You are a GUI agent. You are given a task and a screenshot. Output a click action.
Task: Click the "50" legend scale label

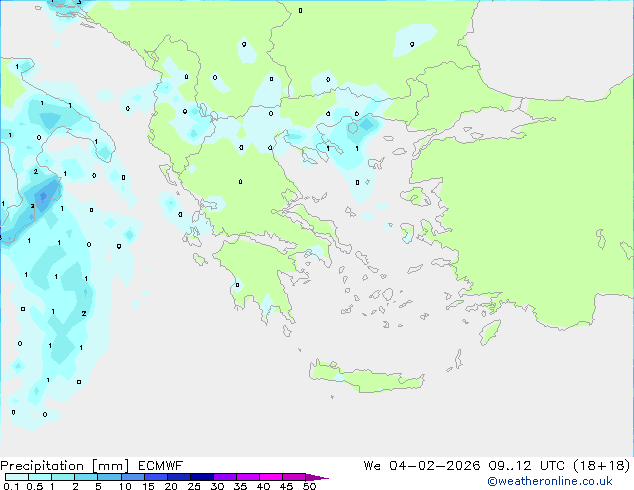310,486
